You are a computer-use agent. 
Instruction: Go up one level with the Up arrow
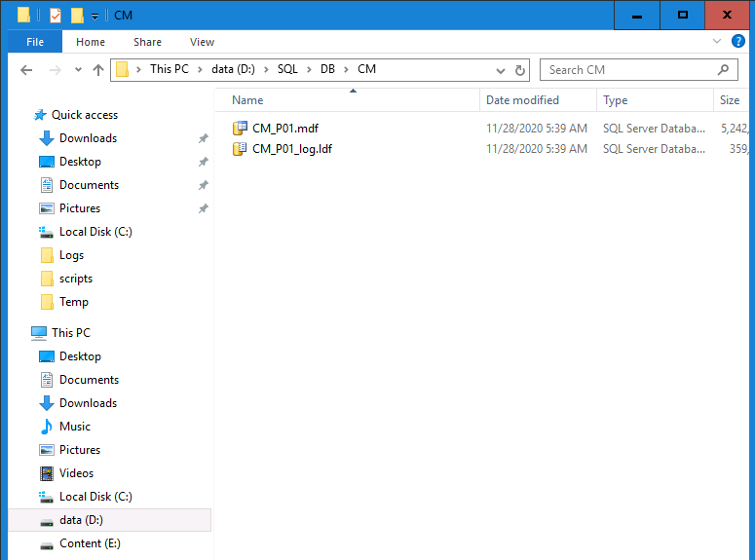pyautogui.click(x=98, y=70)
